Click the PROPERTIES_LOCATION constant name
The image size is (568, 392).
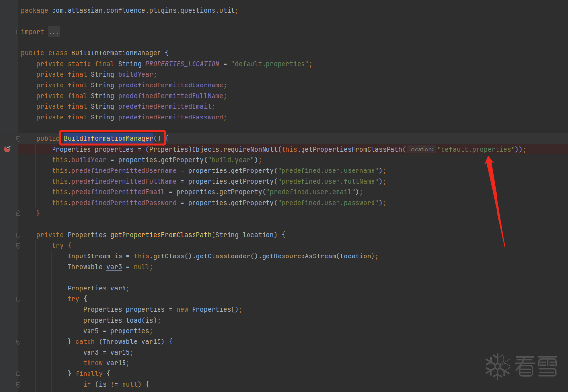(182, 64)
